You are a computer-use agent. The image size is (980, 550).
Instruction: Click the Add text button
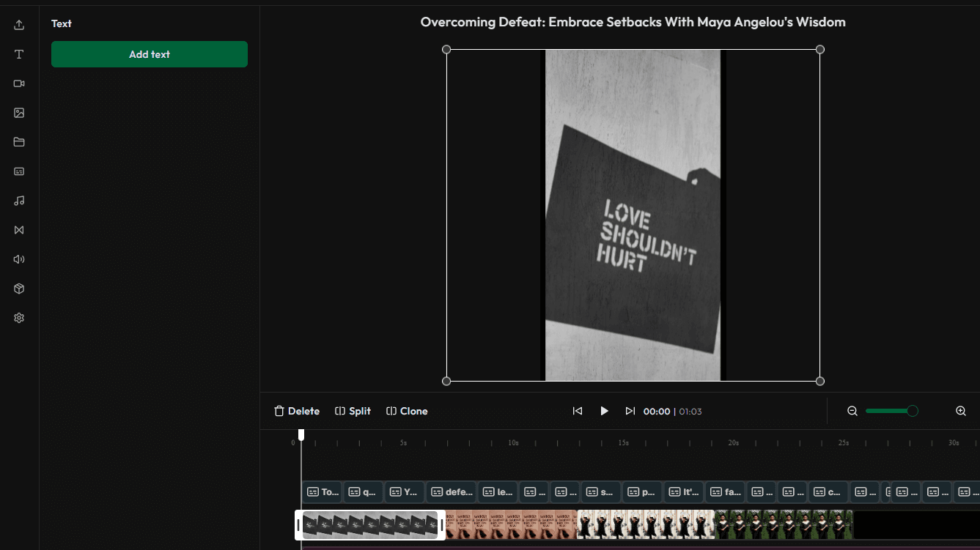(x=149, y=53)
